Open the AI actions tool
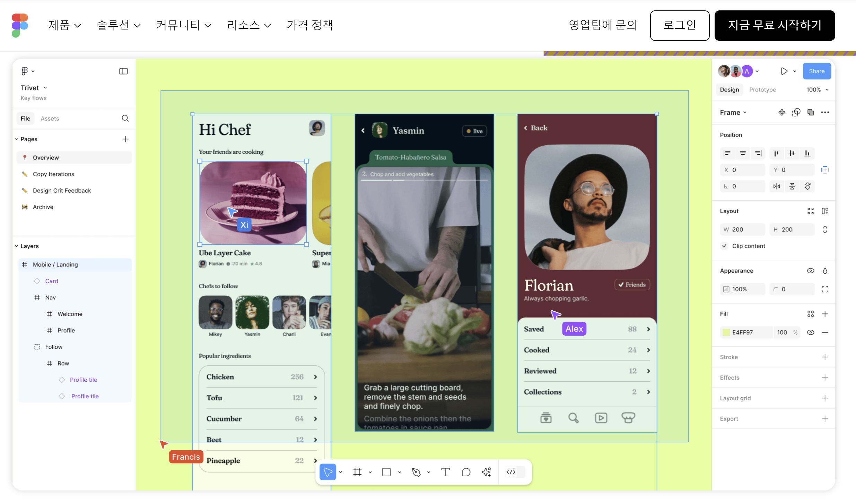Screen dimensions: 856x504 [x=487, y=472]
